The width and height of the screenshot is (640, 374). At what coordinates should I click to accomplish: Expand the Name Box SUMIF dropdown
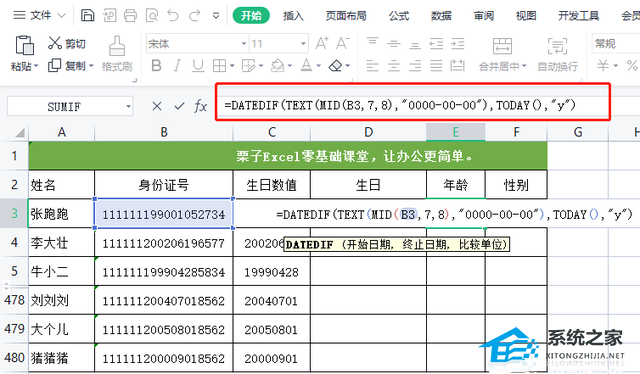[128, 107]
